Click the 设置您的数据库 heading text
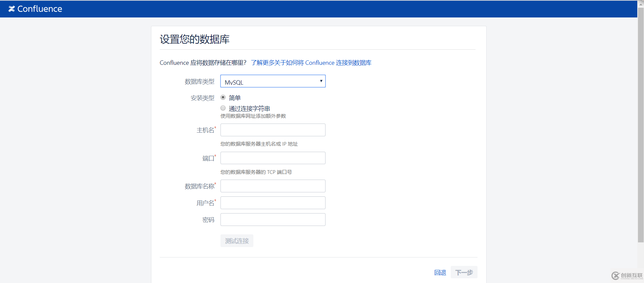The image size is (644, 283). click(195, 39)
